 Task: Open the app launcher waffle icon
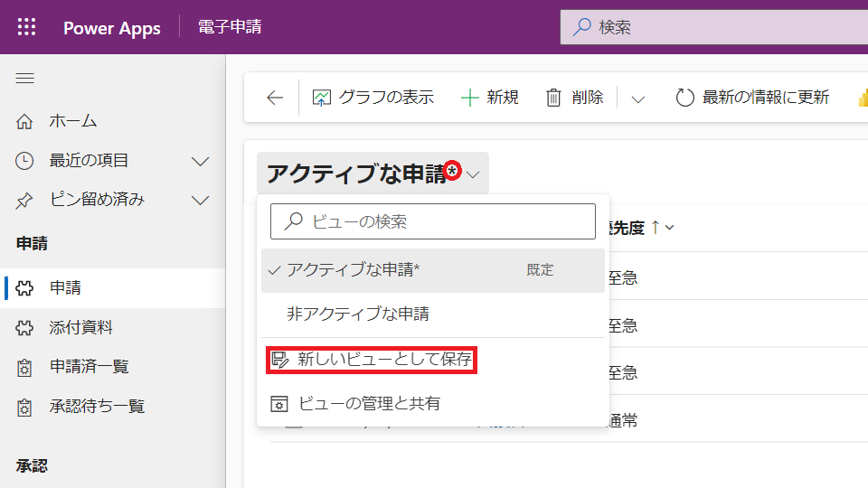[27, 27]
